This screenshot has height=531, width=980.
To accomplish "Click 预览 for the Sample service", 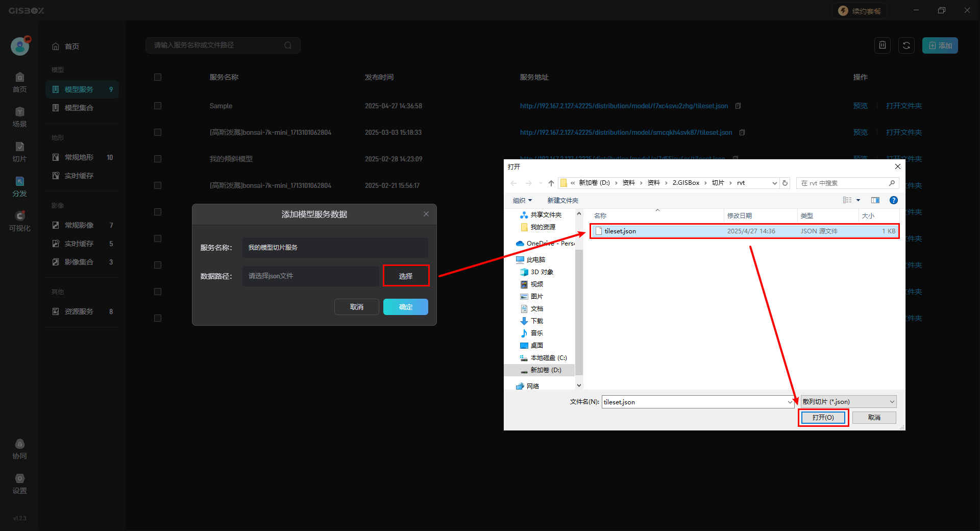I will coord(860,106).
